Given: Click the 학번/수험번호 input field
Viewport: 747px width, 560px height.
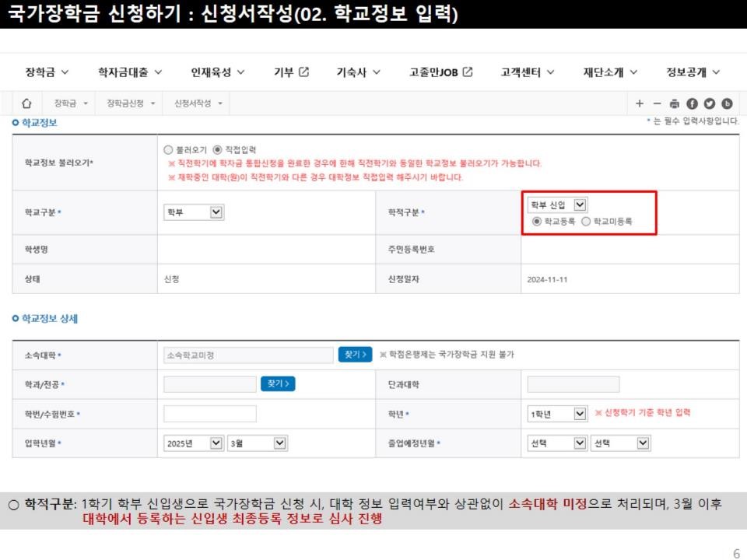Looking at the screenshot, I should point(209,414).
